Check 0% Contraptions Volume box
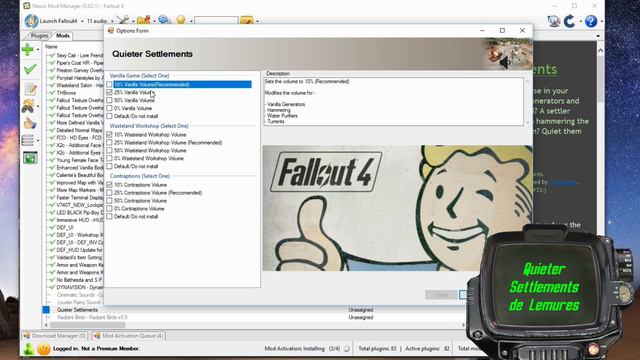 109,209
